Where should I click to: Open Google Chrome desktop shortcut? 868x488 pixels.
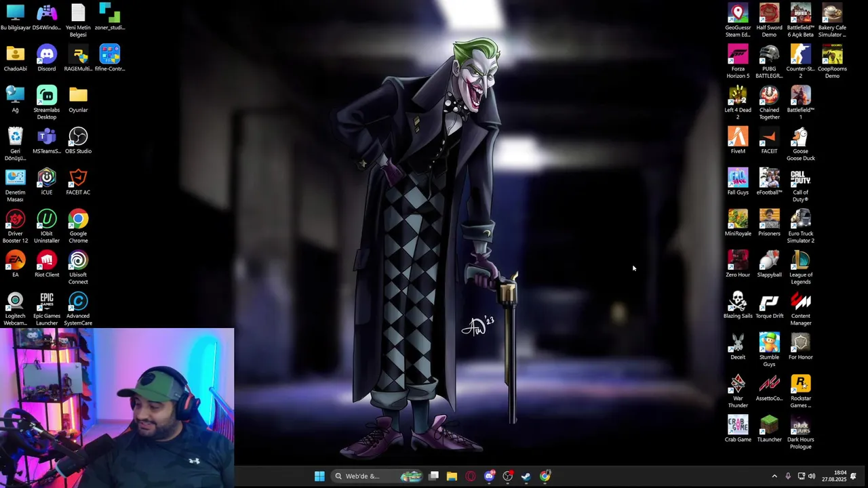click(x=78, y=226)
